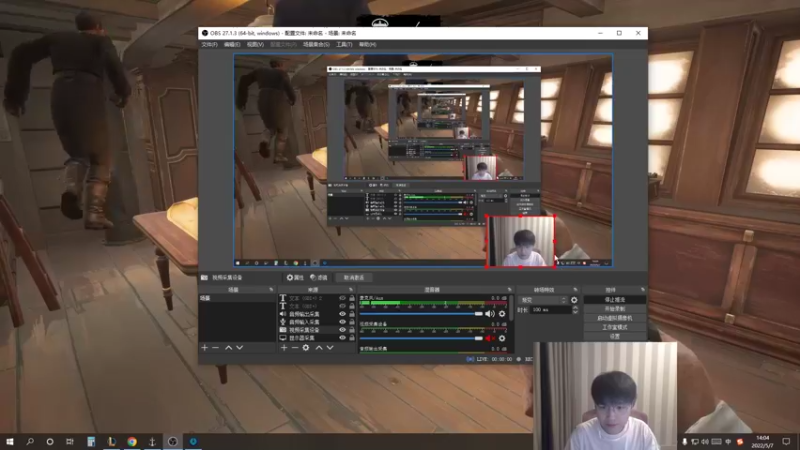This screenshot has width=800, height=450.
Task: Open the 工具(T) menu
Action: [x=344, y=44]
